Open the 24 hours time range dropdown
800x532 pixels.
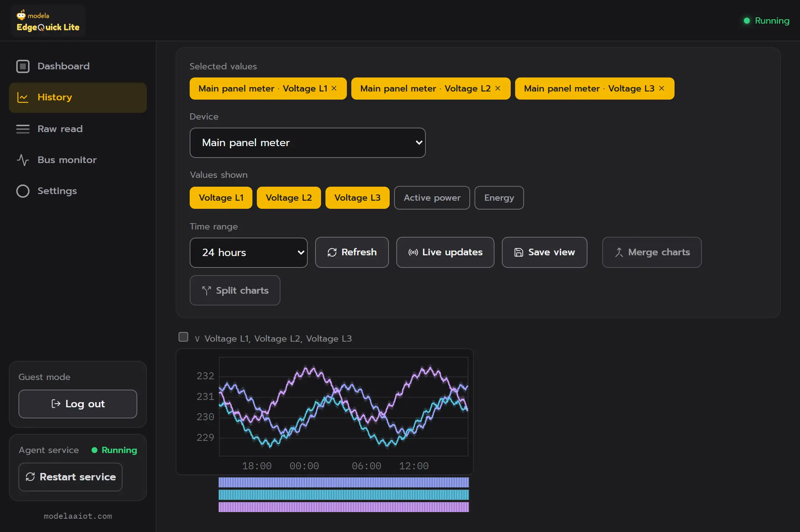(x=249, y=253)
